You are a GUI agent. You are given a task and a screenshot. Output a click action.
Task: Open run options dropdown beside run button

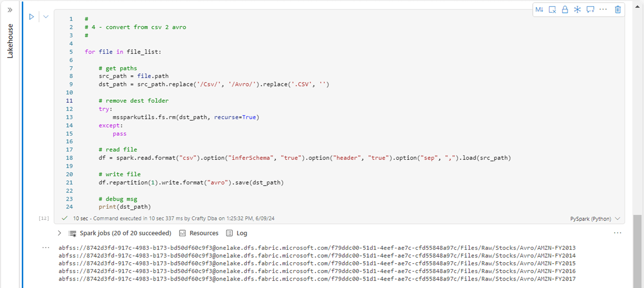[46, 17]
